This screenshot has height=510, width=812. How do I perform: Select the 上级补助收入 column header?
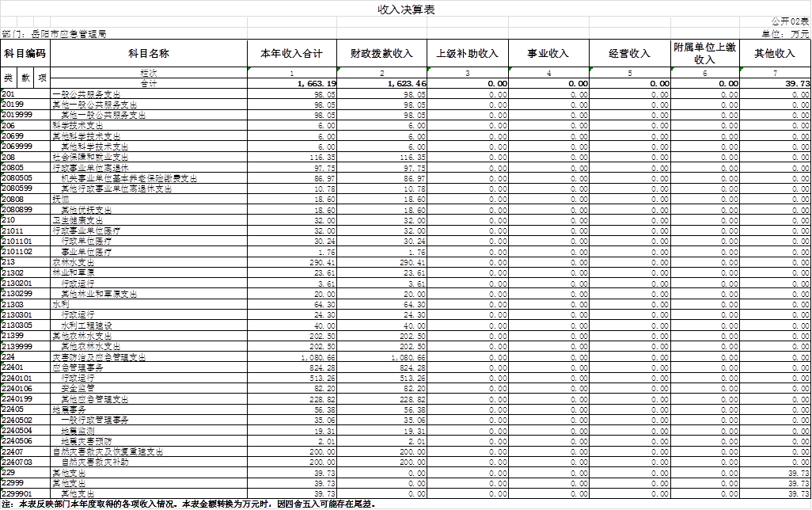click(467, 54)
